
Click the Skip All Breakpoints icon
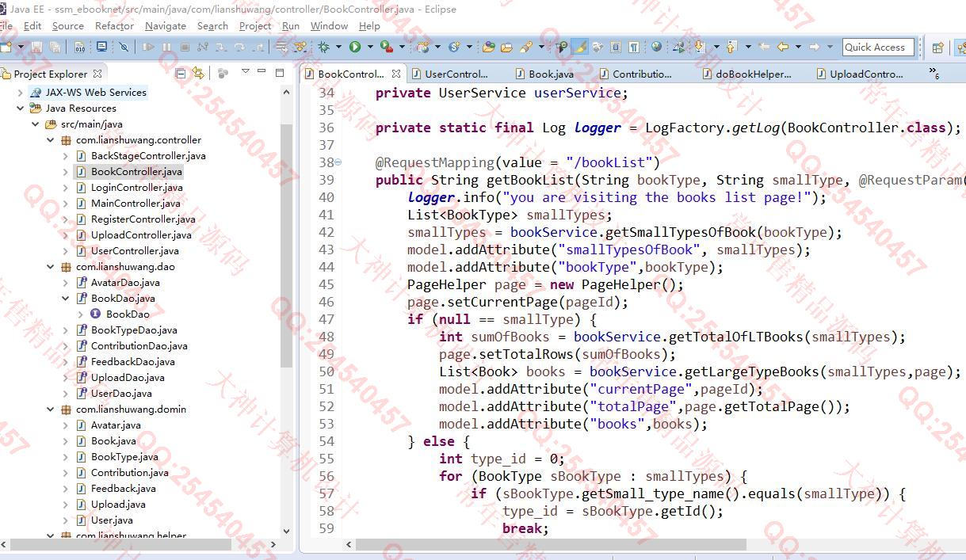(124, 48)
